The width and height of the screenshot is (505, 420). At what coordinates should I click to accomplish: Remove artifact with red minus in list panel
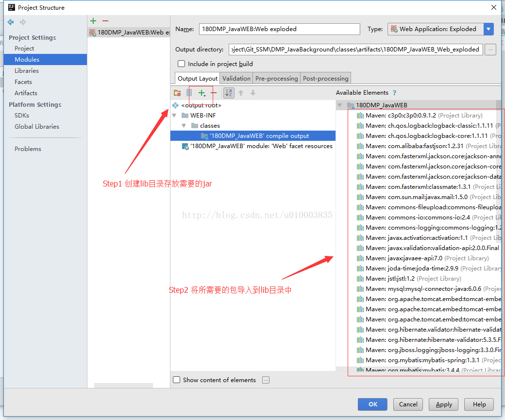tap(105, 21)
